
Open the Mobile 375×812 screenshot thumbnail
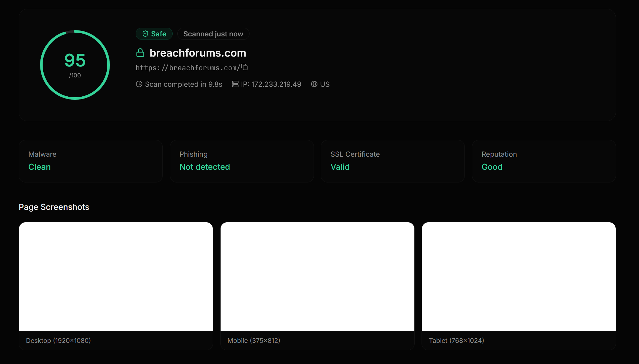point(317,276)
